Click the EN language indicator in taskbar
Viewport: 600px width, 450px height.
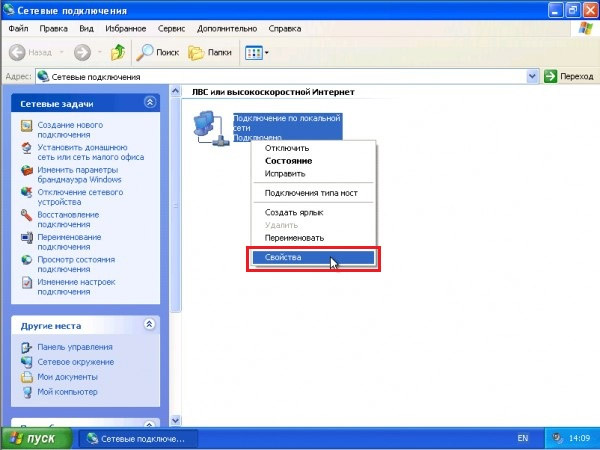coord(522,438)
